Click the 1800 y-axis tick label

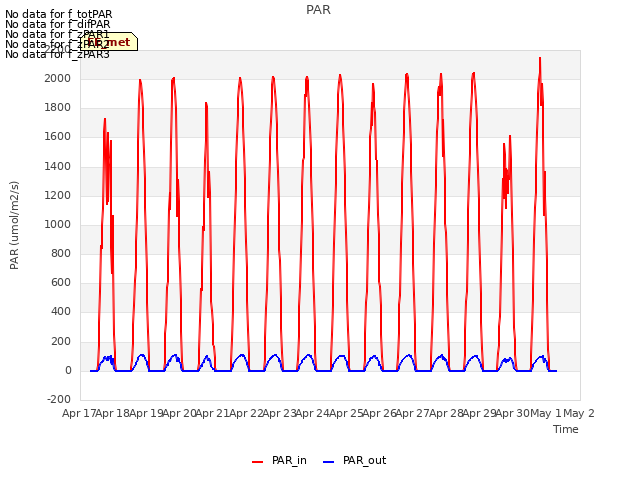58,108
